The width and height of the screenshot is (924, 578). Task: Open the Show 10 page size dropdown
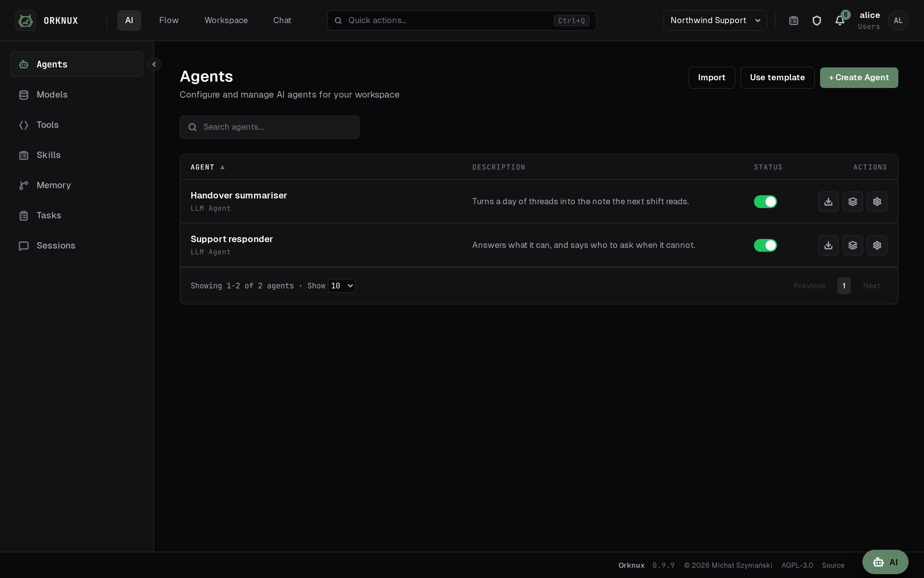[341, 286]
